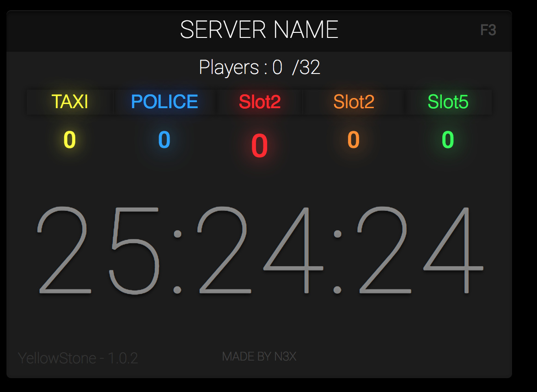Click the Players : 0 /32 counter
The width and height of the screenshot is (537, 392).
pyautogui.click(x=260, y=67)
